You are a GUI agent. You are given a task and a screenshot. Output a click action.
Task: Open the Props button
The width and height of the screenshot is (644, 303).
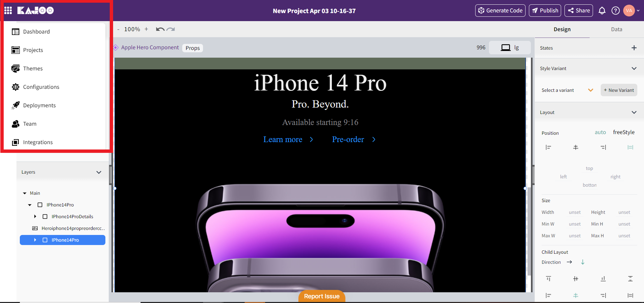193,48
